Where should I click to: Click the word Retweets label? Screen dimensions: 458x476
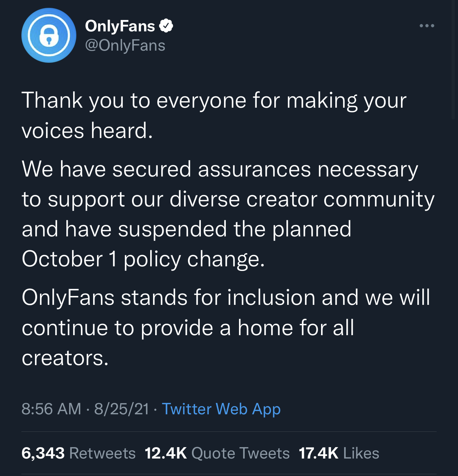pyautogui.click(x=102, y=453)
